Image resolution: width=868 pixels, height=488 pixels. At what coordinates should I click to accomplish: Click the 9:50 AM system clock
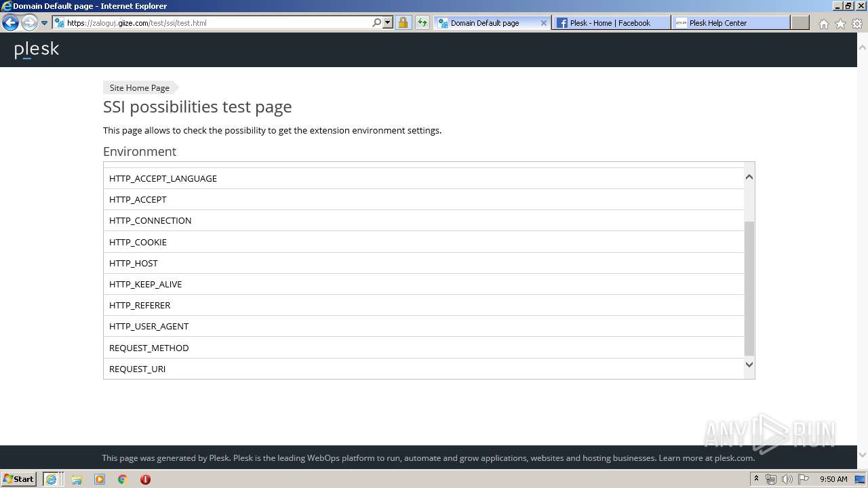[833, 479]
